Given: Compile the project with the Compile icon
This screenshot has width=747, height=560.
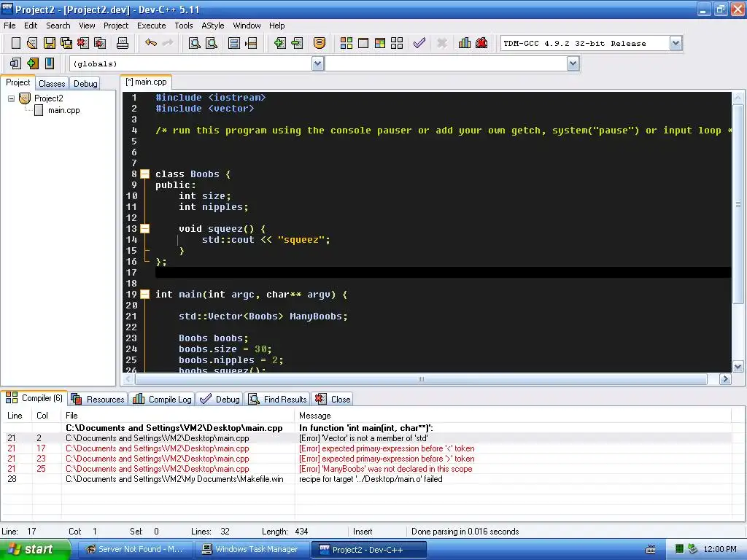Looking at the screenshot, I should pos(347,43).
